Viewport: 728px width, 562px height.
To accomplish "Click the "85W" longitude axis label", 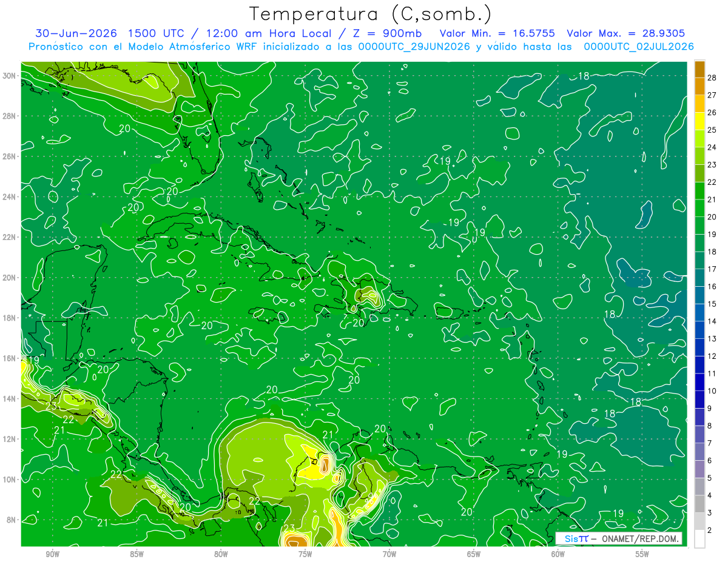I will (x=136, y=554).
